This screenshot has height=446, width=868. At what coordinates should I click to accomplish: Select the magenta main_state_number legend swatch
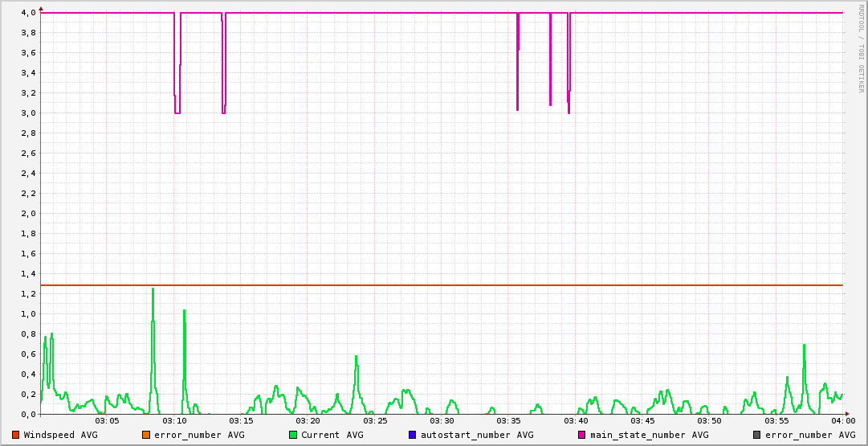click(582, 435)
